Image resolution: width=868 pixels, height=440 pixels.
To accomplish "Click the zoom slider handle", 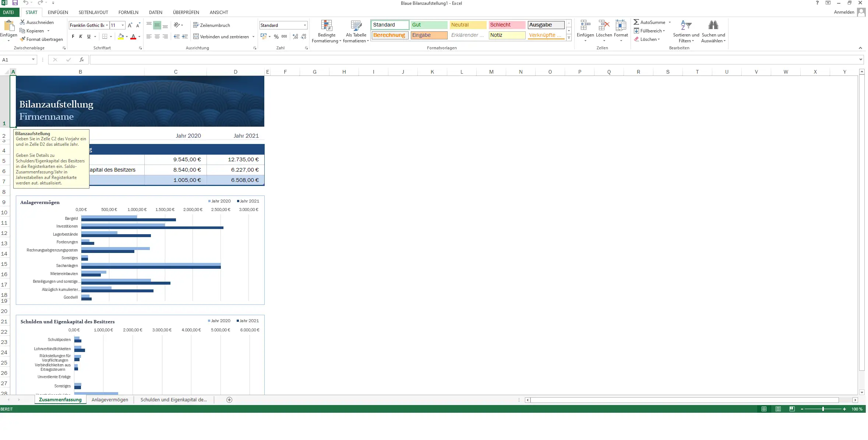I will (x=823, y=409).
